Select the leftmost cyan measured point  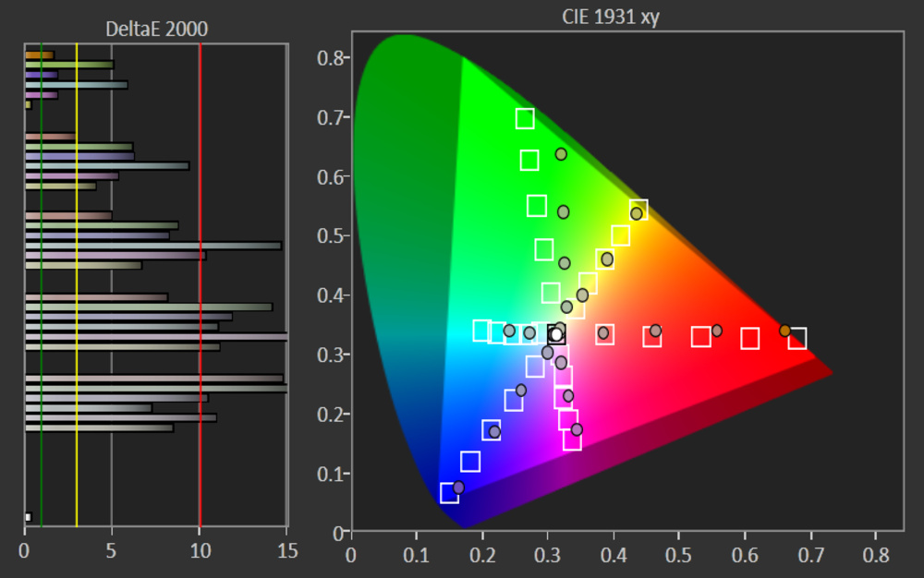click(x=509, y=331)
